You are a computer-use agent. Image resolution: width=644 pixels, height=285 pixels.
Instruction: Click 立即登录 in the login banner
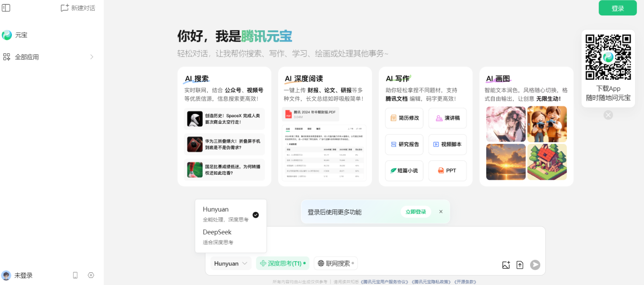[415, 211]
